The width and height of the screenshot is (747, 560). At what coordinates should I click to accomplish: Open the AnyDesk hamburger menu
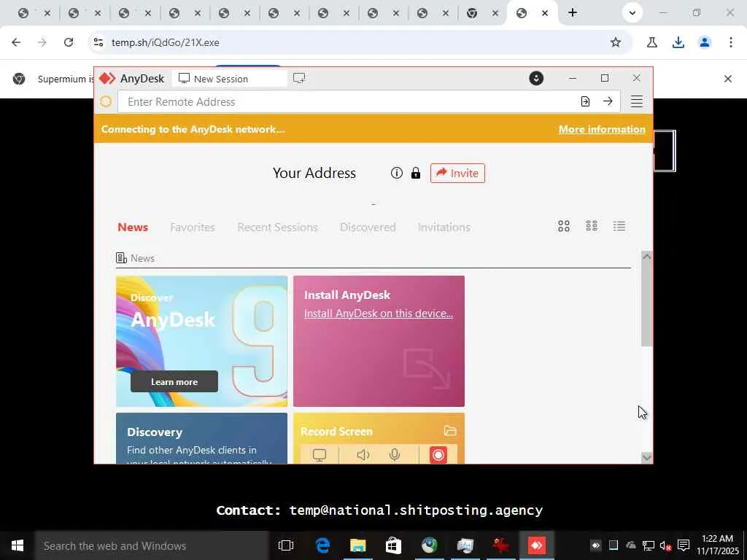(x=637, y=101)
